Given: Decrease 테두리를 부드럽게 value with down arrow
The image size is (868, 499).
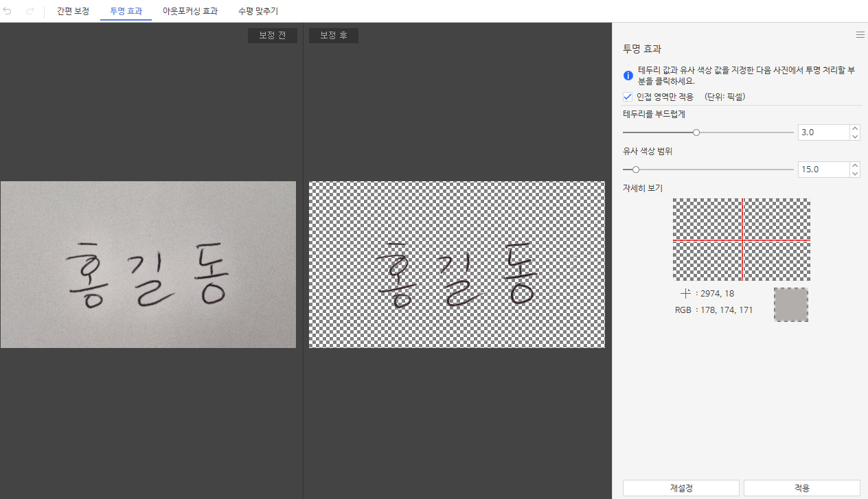Looking at the screenshot, I should [x=855, y=137].
